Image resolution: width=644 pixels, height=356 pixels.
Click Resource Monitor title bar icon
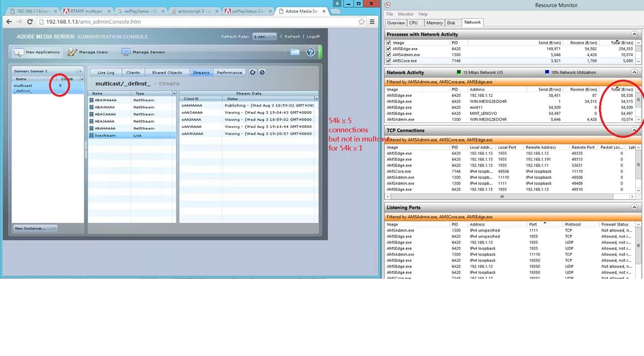388,4
